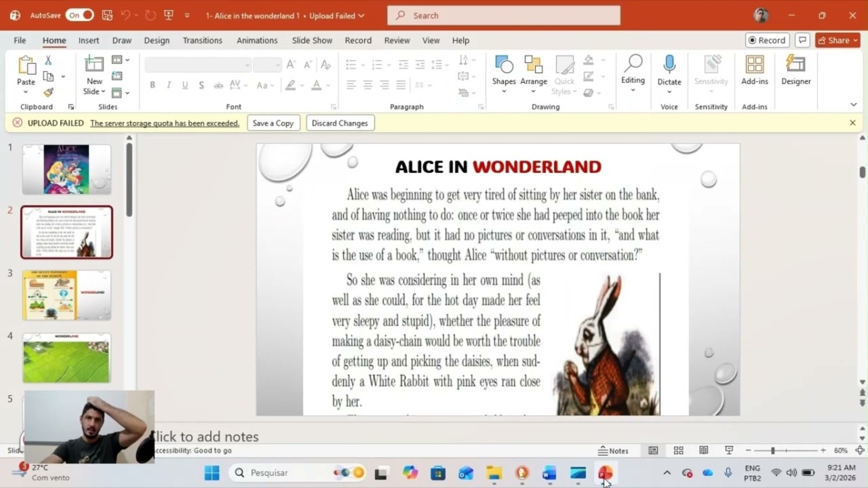Toggle text Shadow formatting
The width and height of the screenshot is (868, 488).
click(x=201, y=85)
